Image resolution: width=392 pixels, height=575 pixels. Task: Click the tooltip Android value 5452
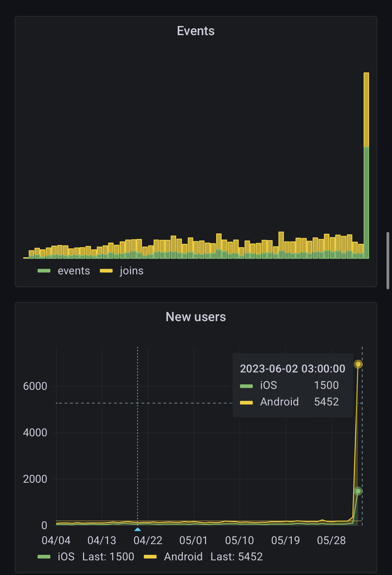327,402
